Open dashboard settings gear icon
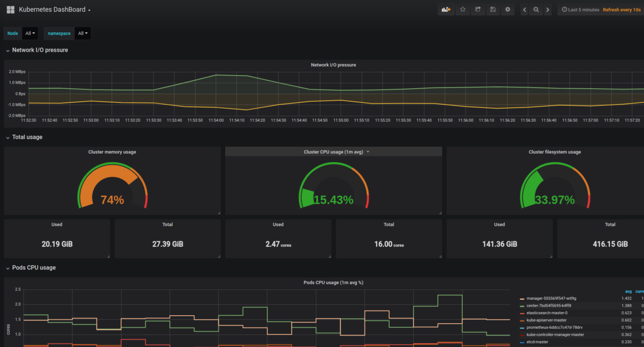The image size is (644, 347). pyautogui.click(x=508, y=10)
